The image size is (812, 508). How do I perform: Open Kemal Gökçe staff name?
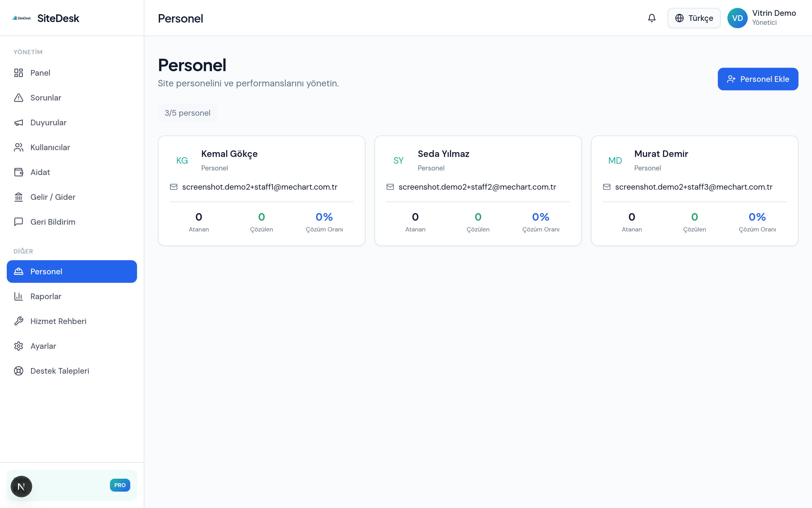pyautogui.click(x=230, y=154)
